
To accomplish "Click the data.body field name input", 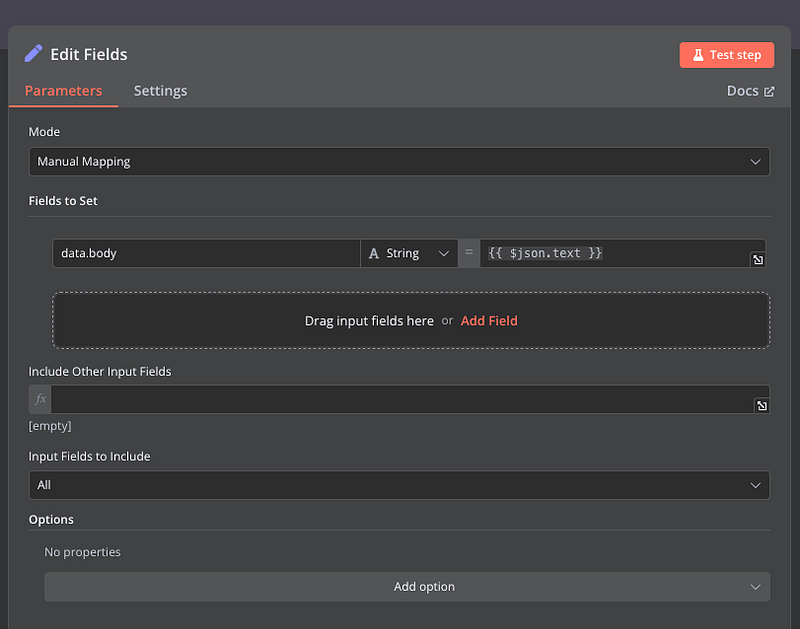I will tap(206, 254).
